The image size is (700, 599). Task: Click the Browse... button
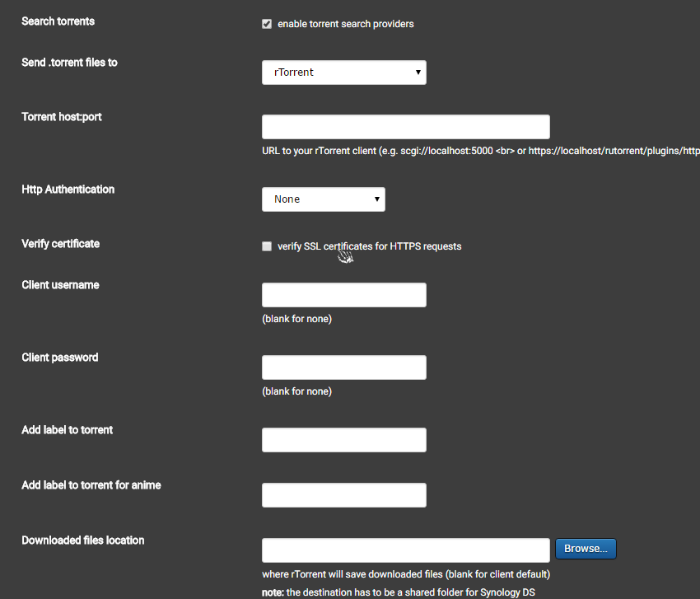(586, 549)
